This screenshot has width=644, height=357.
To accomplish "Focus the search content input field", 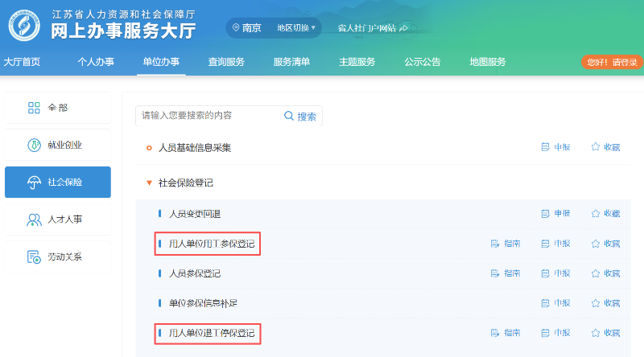I will pos(208,116).
